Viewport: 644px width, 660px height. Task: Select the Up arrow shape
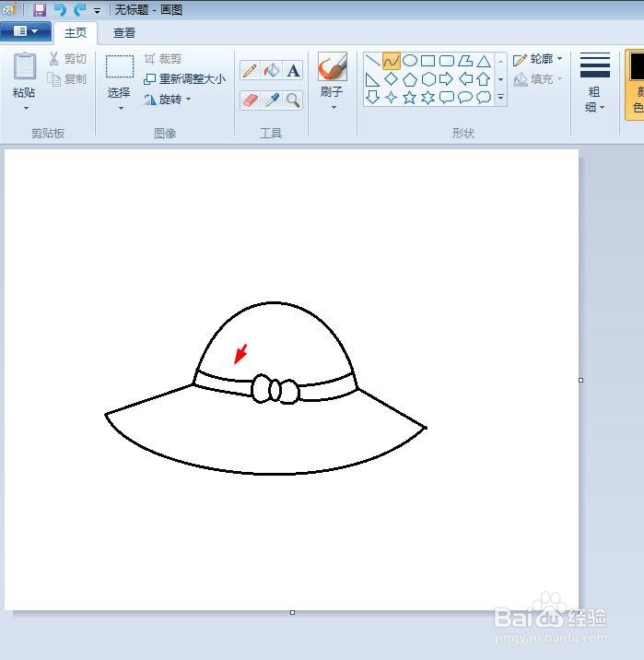click(484, 79)
